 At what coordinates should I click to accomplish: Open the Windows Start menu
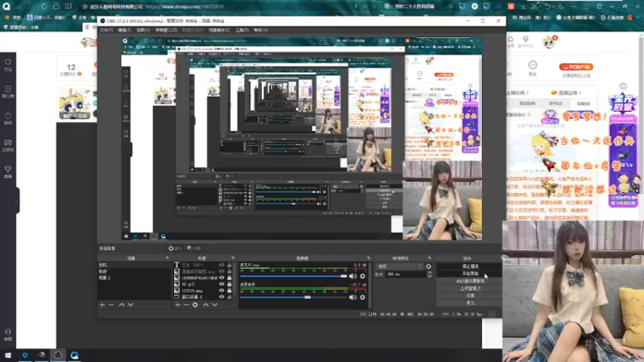[8, 356]
